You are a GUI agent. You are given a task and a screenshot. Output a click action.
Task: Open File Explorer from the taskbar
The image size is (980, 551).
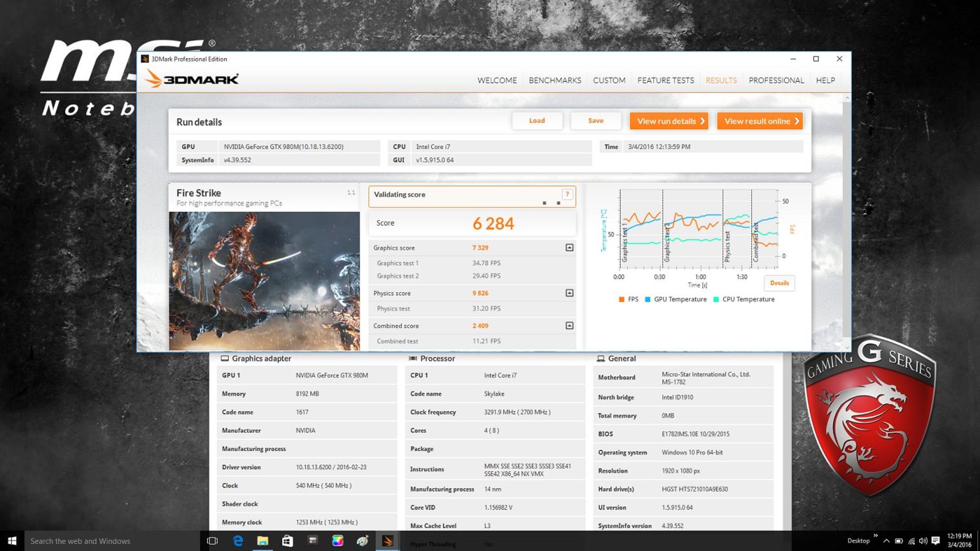[x=262, y=541]
